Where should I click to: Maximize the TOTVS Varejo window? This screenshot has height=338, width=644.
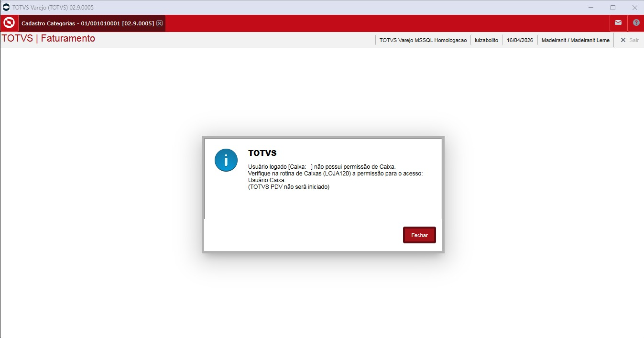tap(613, 7)
